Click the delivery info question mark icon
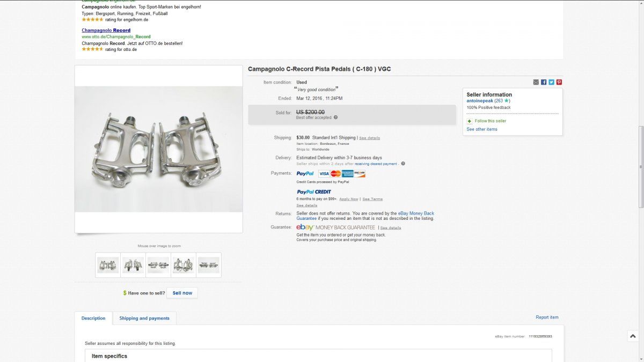Image resolution: width=644 pixels, height=362 pixels. pyautogui.click(x=403, y=164)
